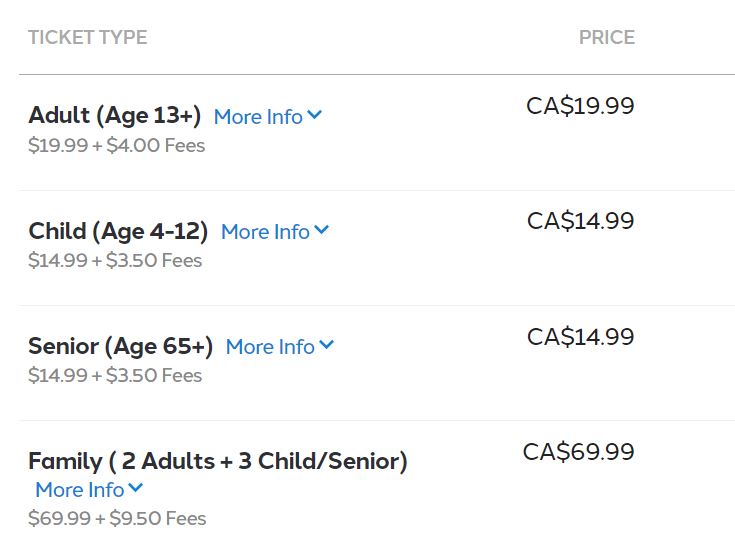Select the Adult (Age 13+) ticket title
Viewport: 735px width, 554px height.
coord(115,115)
